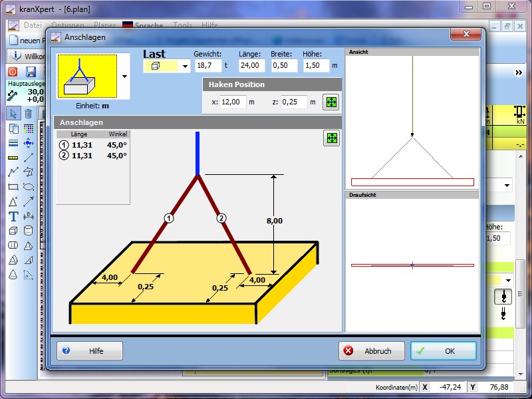Click the green center icon in Anschlagen panel
Image resolution: width=532 pixels, height=399 pixels.
pos(331,138)
